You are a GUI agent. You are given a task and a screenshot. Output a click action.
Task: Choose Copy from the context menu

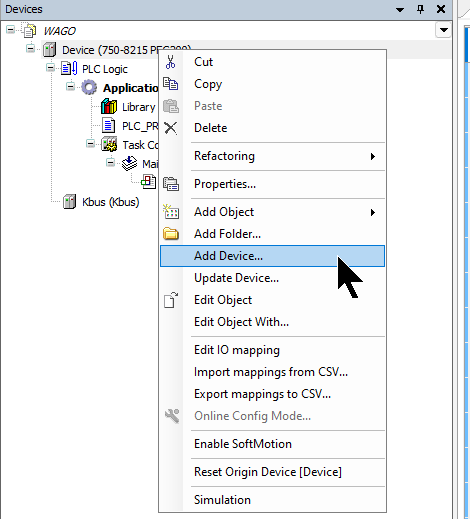pyautogui.click(x=272, y=84)
